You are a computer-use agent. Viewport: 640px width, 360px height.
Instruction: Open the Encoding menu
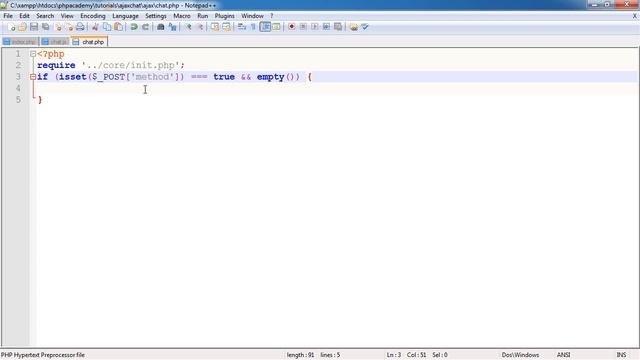[x=93, y=16]
